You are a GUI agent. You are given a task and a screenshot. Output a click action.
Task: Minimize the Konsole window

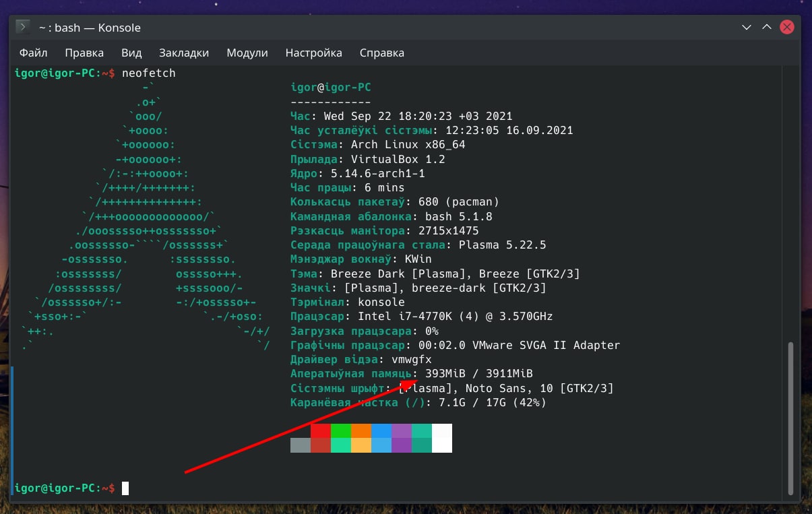[x=747, y=28]
